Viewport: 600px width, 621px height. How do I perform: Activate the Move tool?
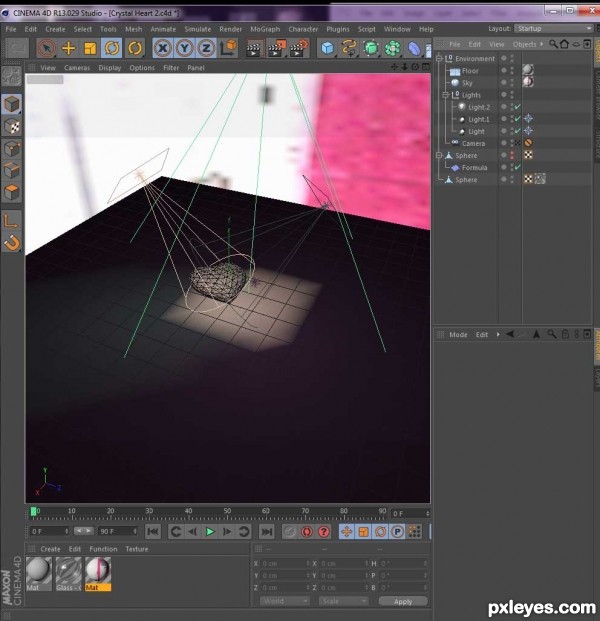pyautogui.click(x=69, y=48)
